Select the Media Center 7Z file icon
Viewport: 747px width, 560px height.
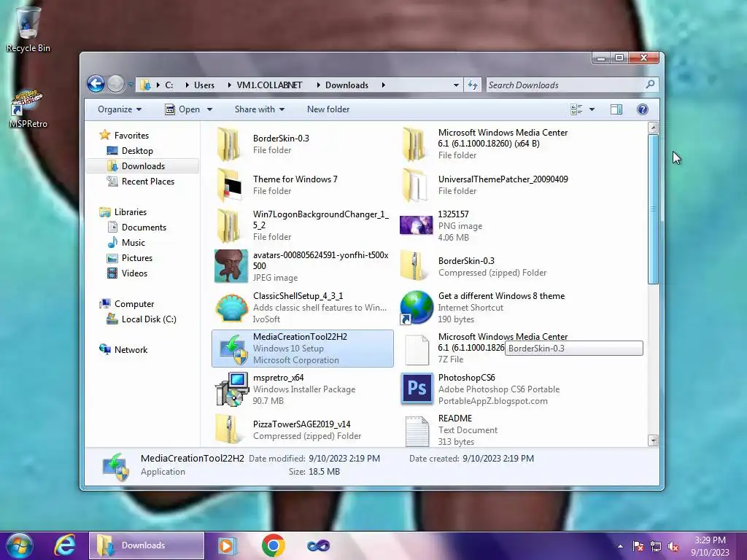pyautogui.click(x=417, y=349)
